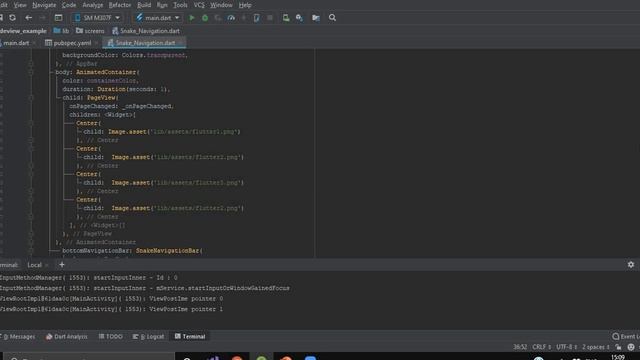640x360 pixels.
Task: Open the Help menu
Action: (x=245, y=5)
